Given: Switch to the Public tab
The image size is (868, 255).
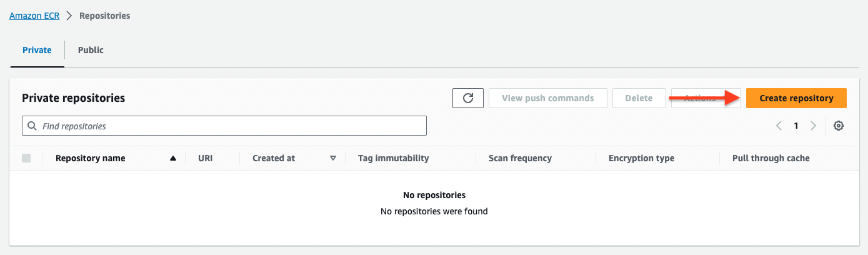Looking at the screenshot, I should 91,50.
